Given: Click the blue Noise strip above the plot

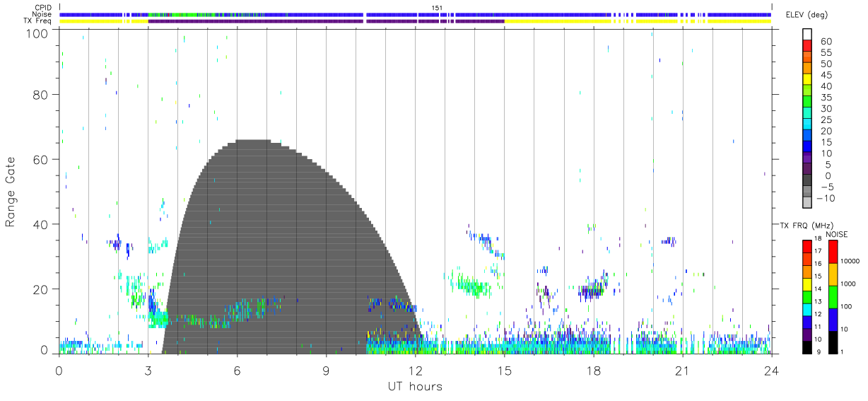Looking at the screenshot, I should (x=416, y=14).
